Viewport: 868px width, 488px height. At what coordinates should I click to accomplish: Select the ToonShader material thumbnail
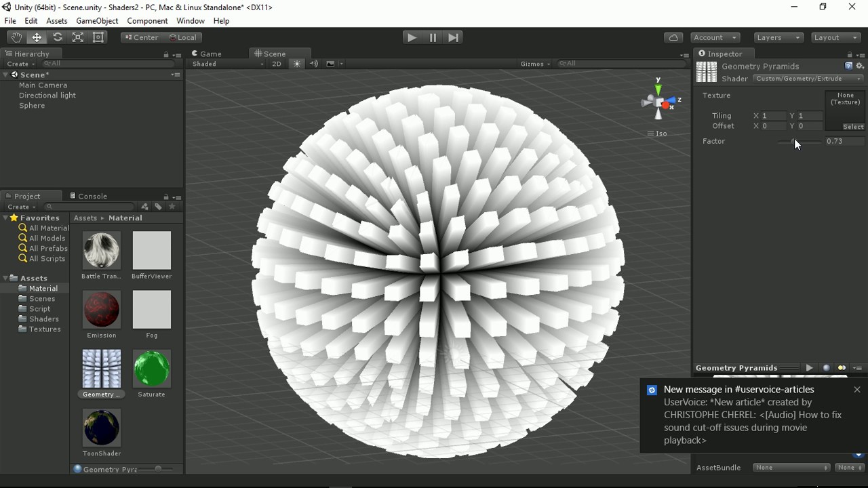pos(101,427)
